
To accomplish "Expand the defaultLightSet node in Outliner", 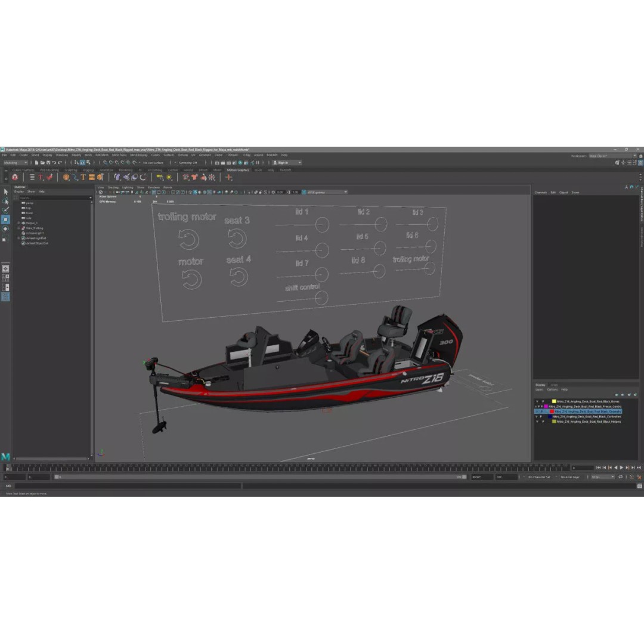I will point(18,238).
